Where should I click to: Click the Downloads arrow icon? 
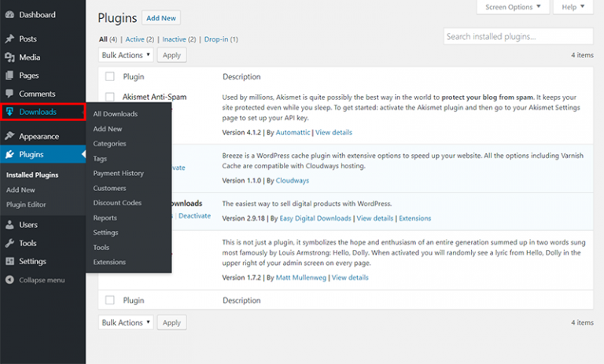[9, 112]
